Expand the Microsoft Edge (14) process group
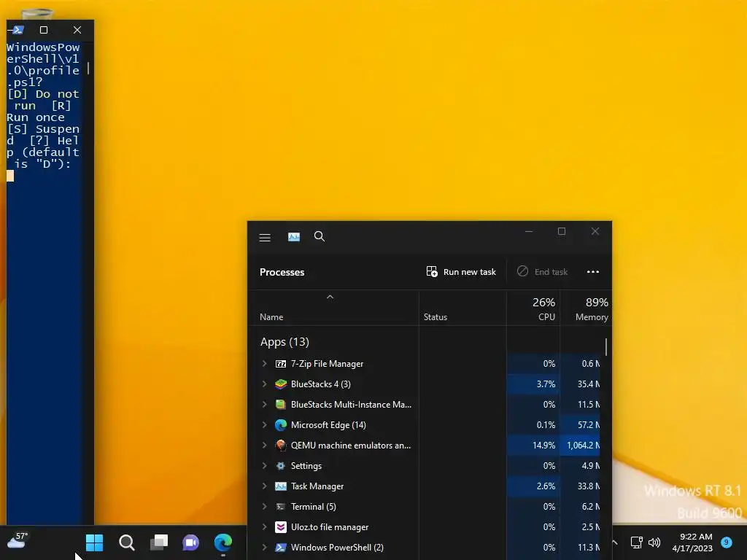Image resolution: width=747 pixels, height=560 pixels. pos(264,425)
